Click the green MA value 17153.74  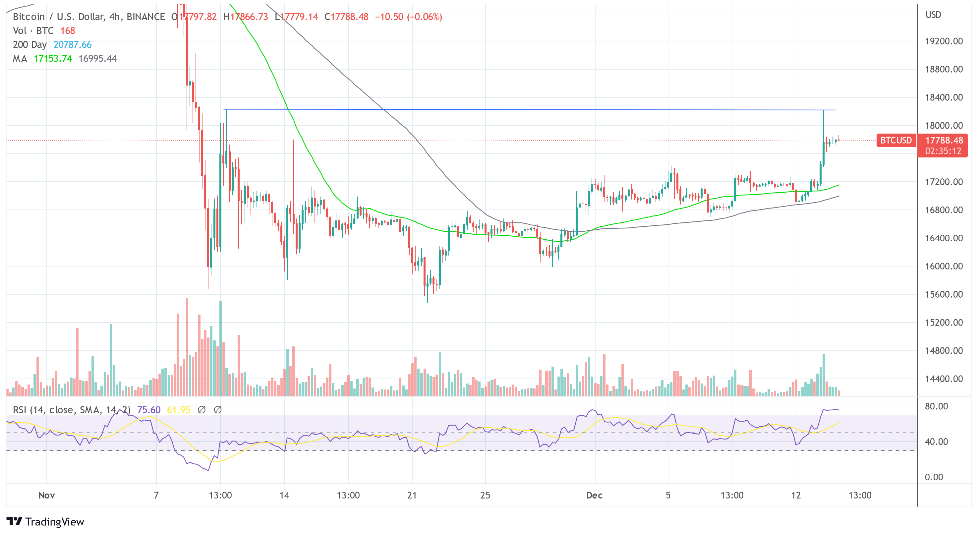(53, 59)
